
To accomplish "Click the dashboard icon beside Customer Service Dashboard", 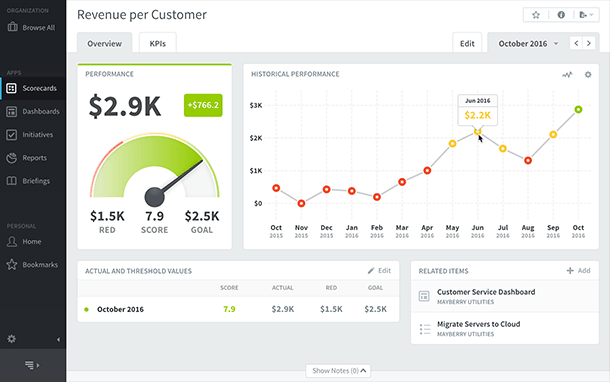I will click(x=424, y=296).
